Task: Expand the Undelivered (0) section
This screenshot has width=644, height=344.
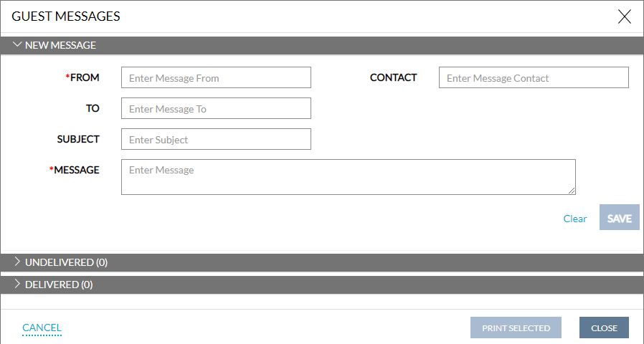Action: [66, 262]
